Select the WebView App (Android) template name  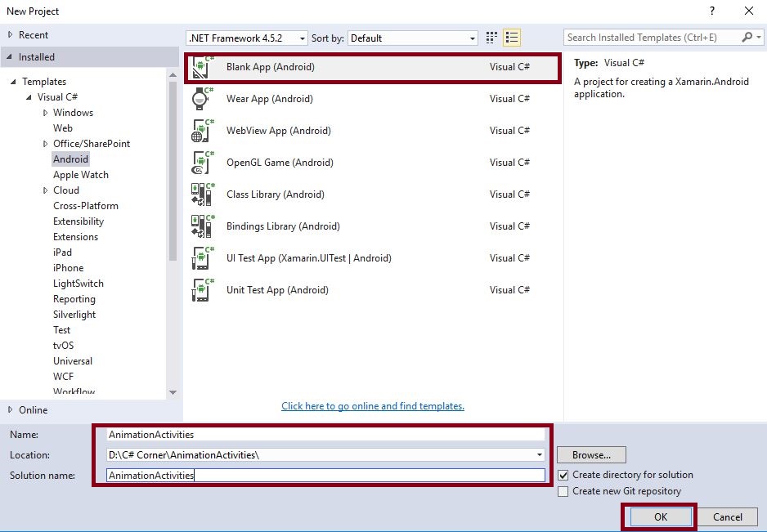[x=278, y=131]
